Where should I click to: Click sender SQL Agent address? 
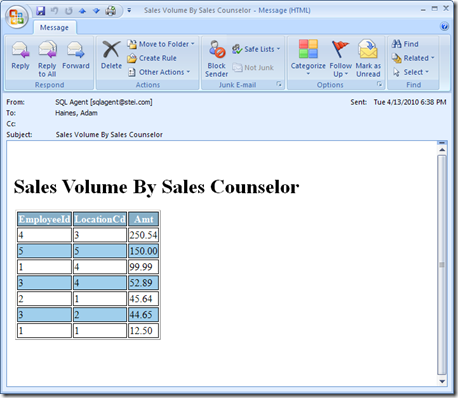[x=104, y=102]
